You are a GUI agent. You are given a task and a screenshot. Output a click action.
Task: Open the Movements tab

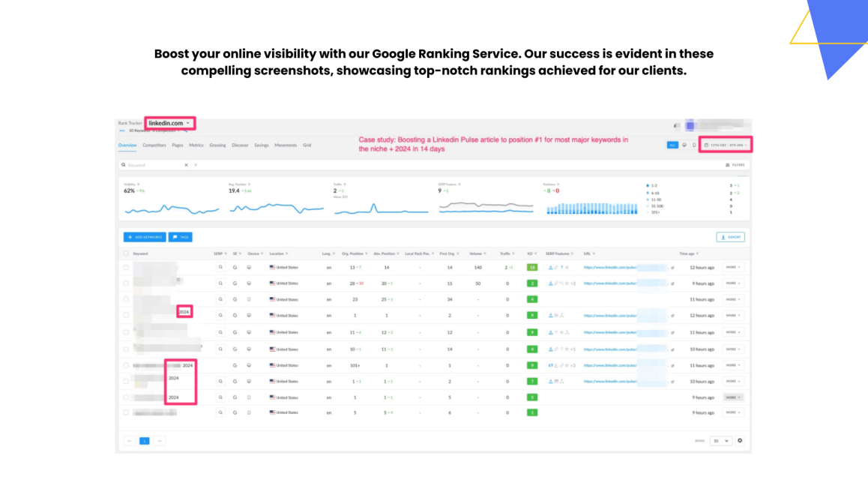click(x=285, y=145)
